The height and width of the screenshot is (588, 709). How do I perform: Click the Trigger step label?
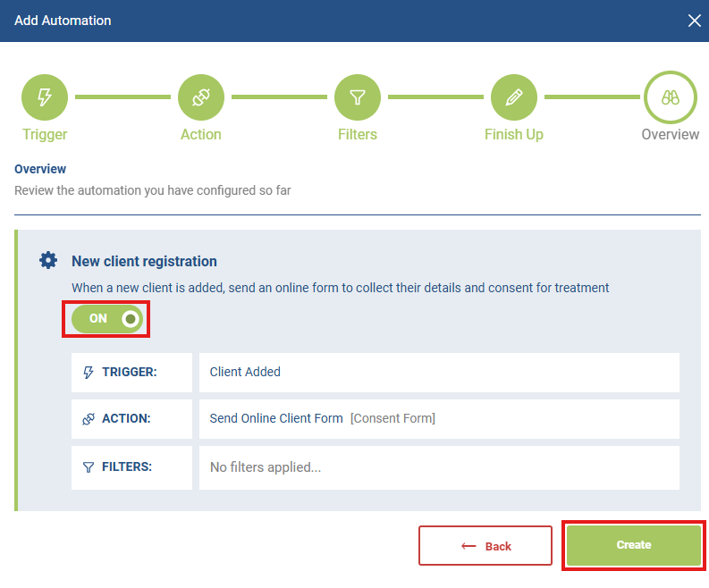(45, 134)
